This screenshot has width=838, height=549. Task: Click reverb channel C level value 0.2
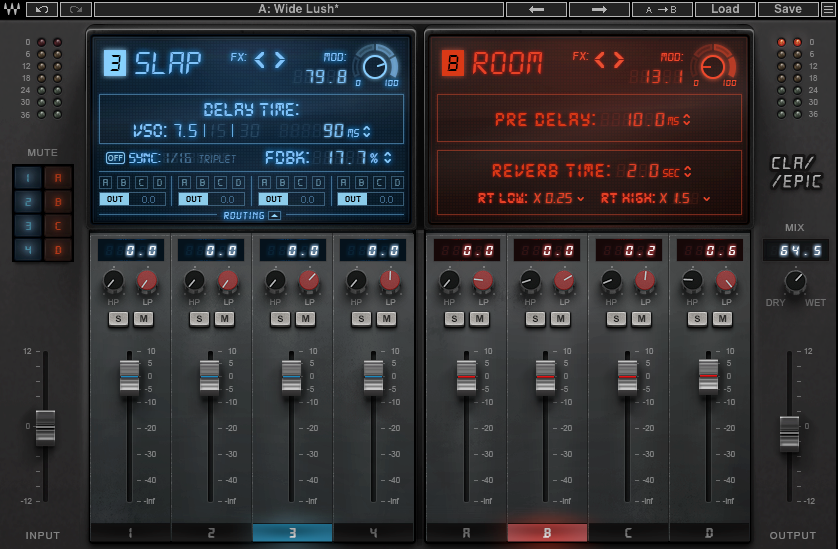point(628,250)
